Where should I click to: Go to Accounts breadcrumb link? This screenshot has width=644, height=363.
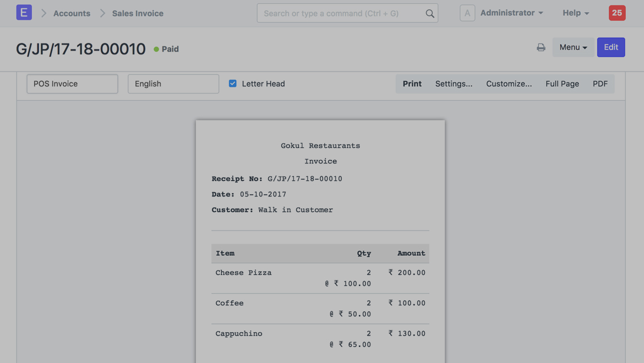(x=72, y=13)
